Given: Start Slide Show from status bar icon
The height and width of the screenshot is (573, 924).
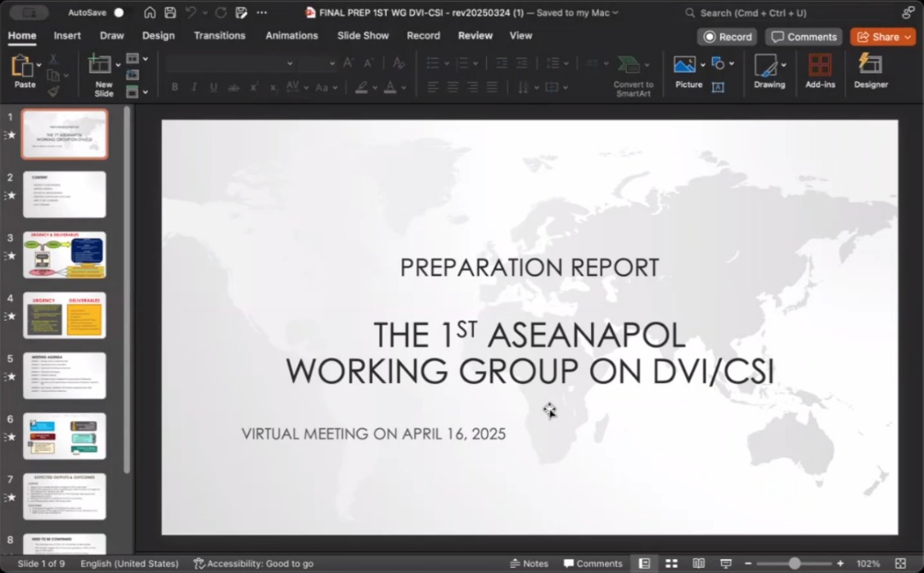Looking at the screenshot, I should [726, 564].
